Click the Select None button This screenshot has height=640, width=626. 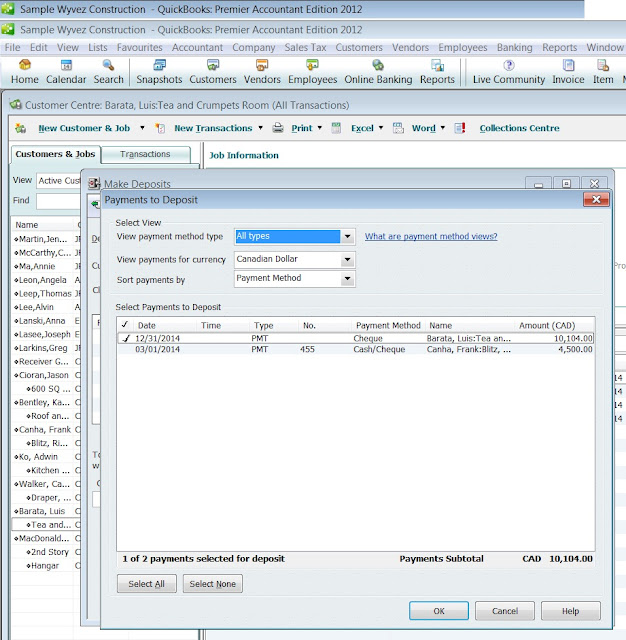(x=213, y=584)
